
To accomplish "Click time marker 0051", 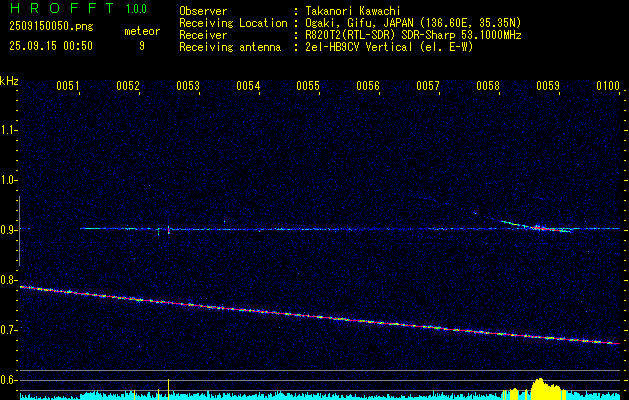I will tap(67, 86).
